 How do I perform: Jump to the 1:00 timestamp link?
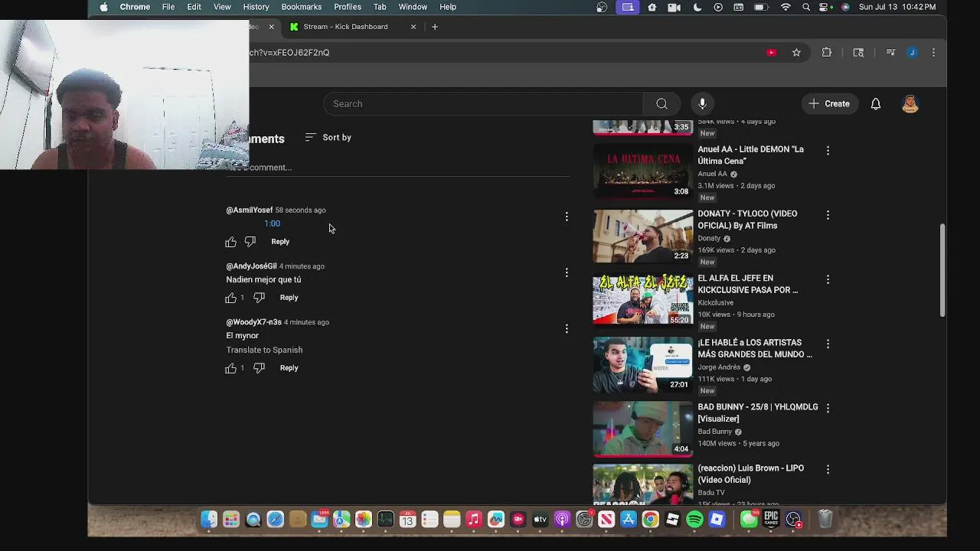(x=273, y=223)
